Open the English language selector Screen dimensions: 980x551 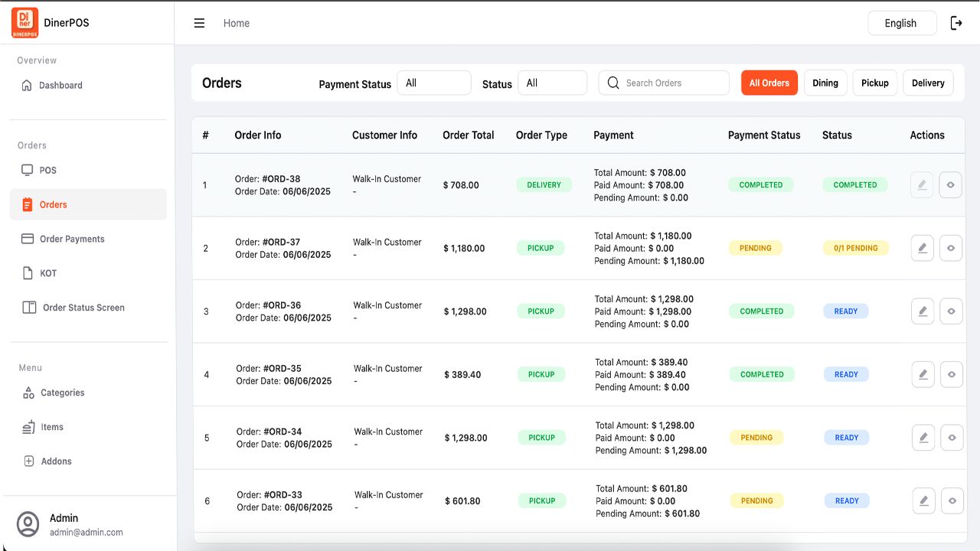coord(901,23)
